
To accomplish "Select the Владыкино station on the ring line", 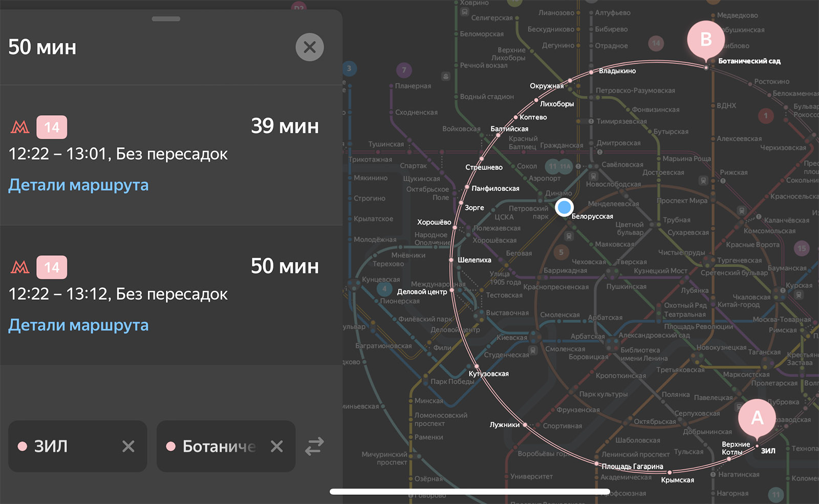I will [617, 71].
